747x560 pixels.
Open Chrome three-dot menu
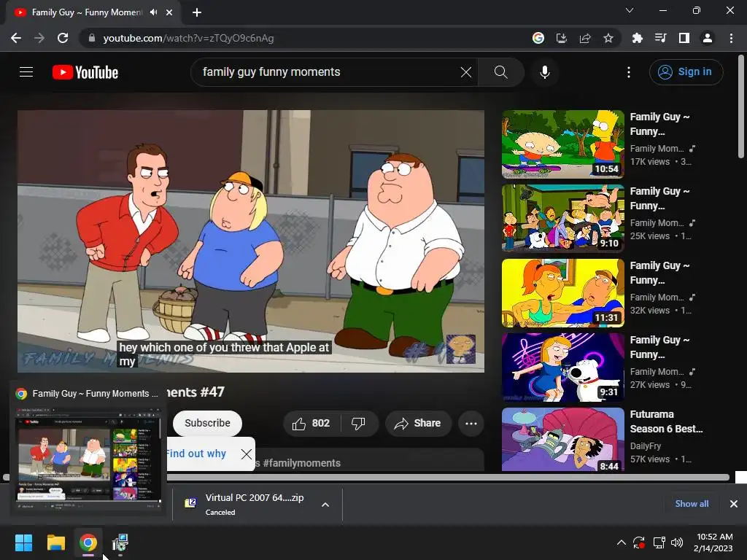pyautogui.click(x=731, y=38)
